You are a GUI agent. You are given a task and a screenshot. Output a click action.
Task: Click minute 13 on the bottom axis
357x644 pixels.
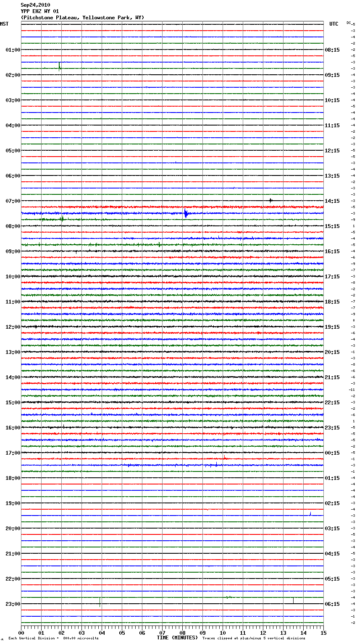pos(283,633)
